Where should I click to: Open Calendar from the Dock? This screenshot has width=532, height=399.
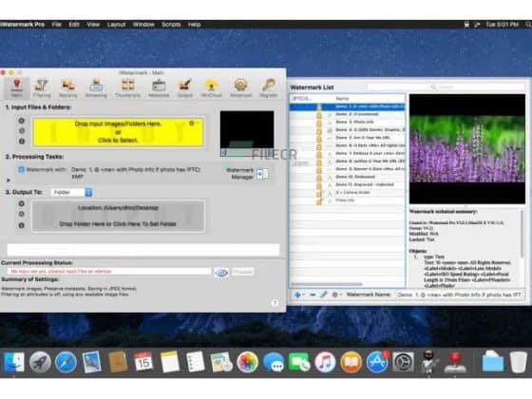[143, 362]
